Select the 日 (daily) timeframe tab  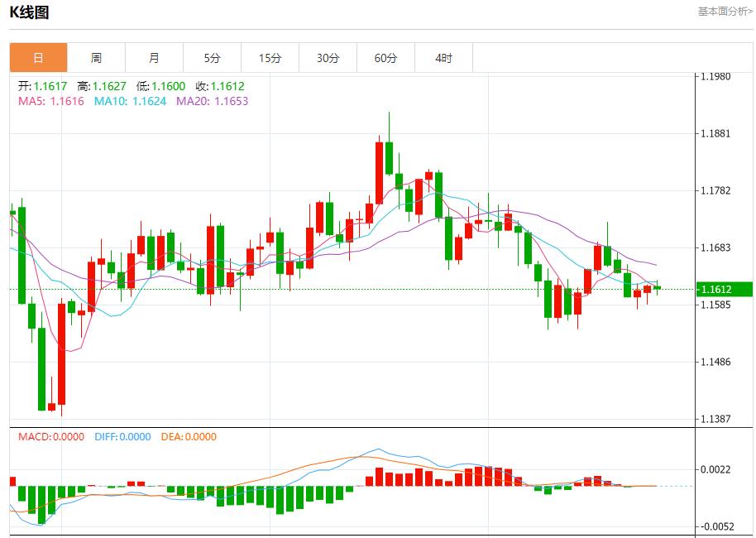[x=39, y=58]
